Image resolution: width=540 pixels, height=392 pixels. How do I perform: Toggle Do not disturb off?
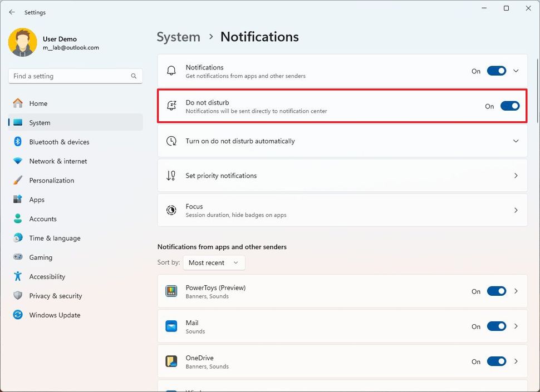(x=510, y=106)
